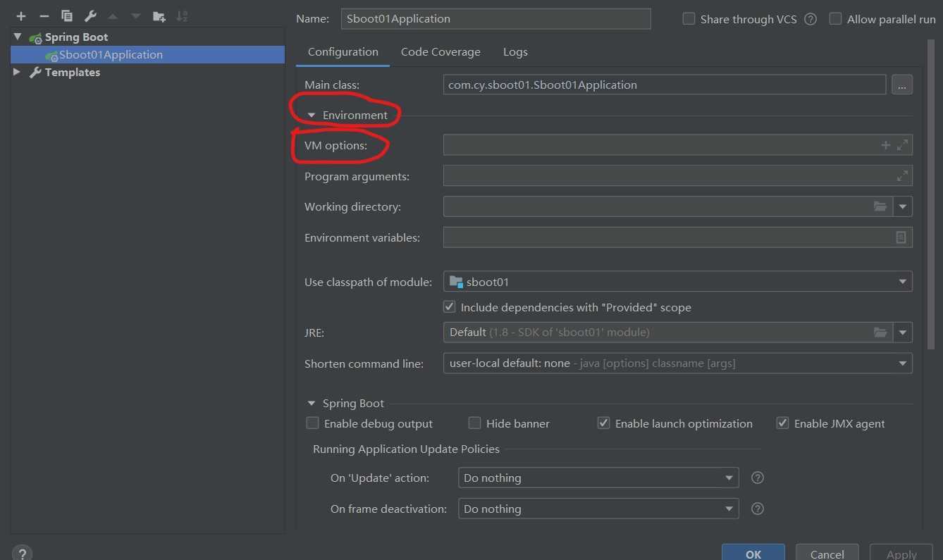Collapse the Environment section

click(312, 115)
